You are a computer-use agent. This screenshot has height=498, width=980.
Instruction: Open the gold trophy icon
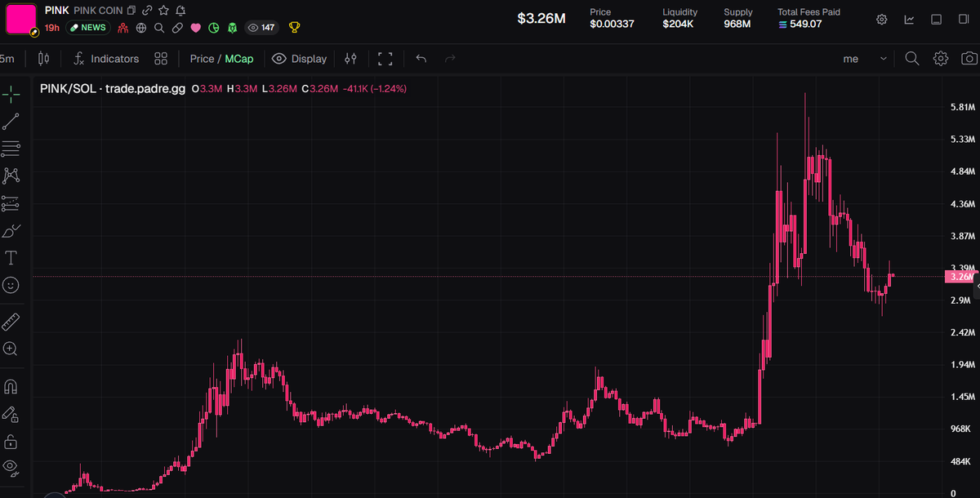(x=294, y=28)
